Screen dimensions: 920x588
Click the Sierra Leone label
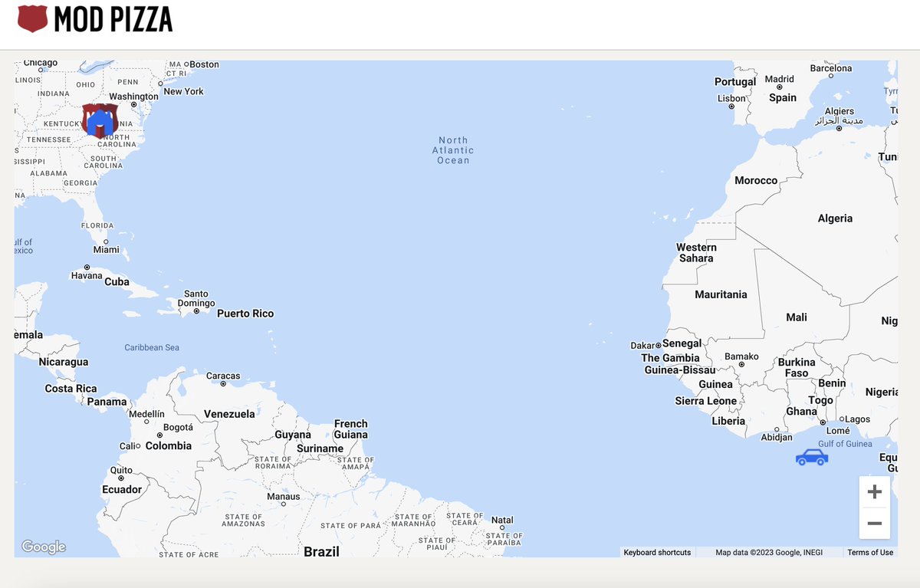click(706, 401)
